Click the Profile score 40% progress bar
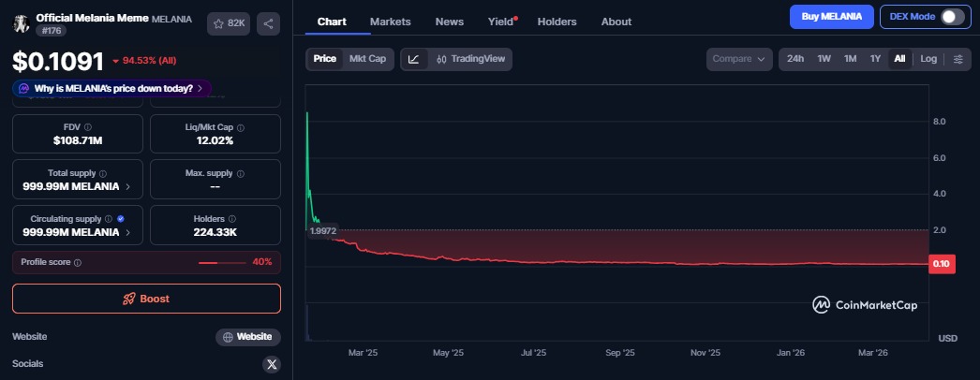Viewport: 980px width, 380px height. (222, 263)
